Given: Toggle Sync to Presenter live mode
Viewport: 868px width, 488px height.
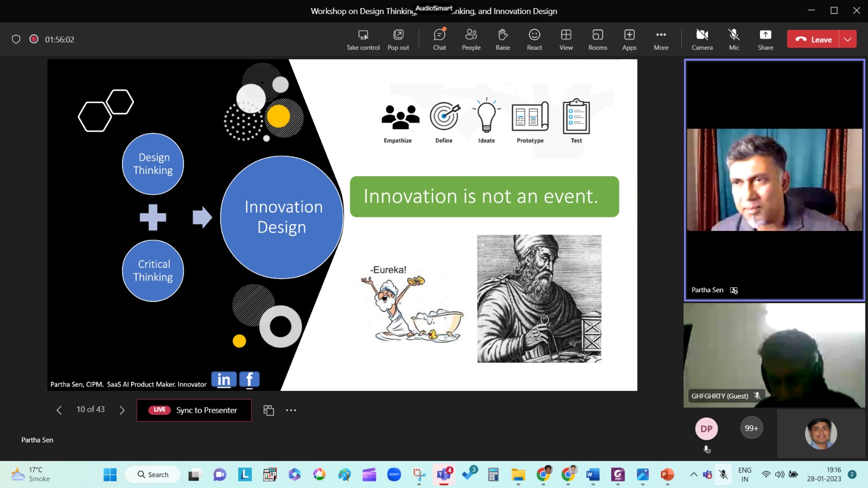Looking at the screenshot, I should point(194,410).
